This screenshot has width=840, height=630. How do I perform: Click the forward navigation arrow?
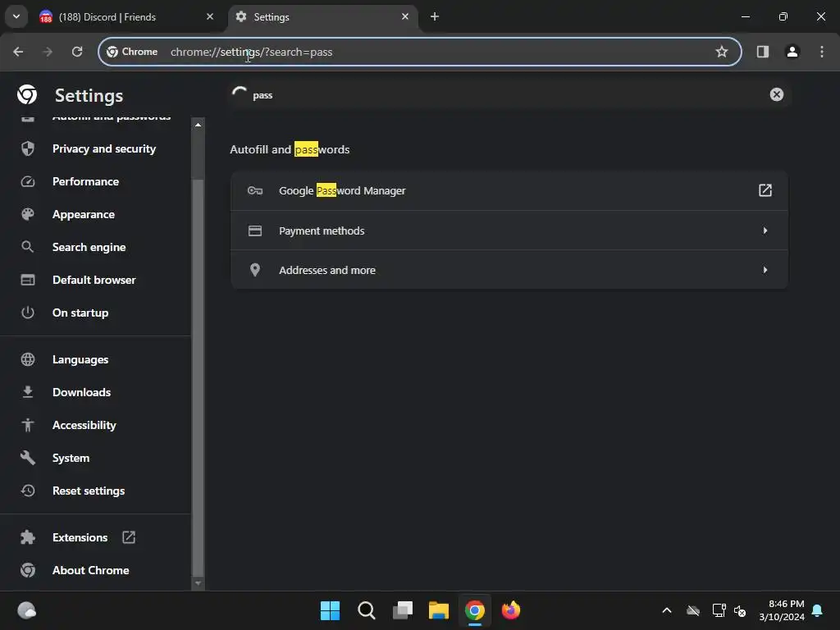click(x=47, y=52)
